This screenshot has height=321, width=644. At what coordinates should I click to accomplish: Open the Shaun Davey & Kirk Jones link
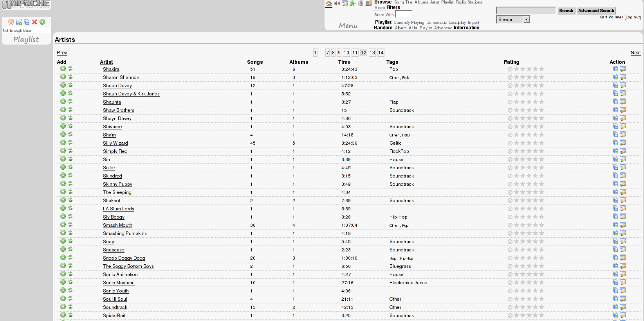tap(131, 94)
